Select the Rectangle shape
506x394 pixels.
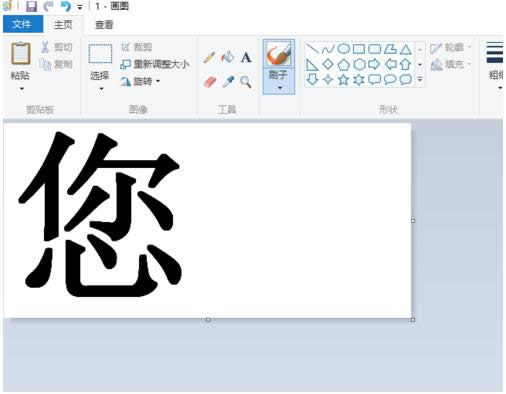point(359,49)
